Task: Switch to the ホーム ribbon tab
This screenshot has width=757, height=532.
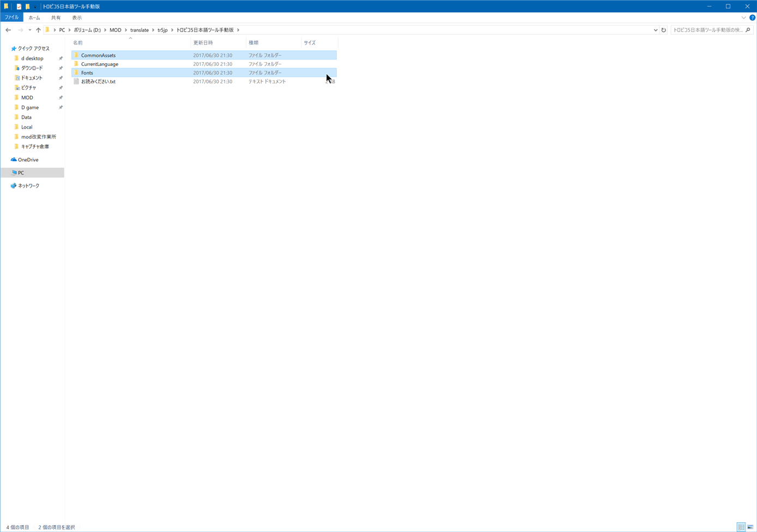Action: click(34, 17)
